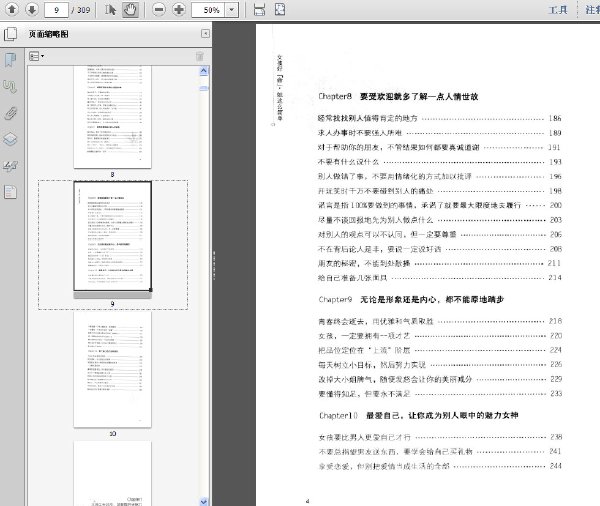Select page 8 thumbnail
The width and height of the screenshot is (600, 506).
(x=112, y=117)
